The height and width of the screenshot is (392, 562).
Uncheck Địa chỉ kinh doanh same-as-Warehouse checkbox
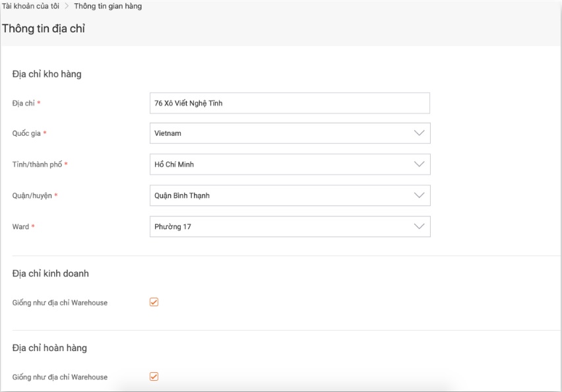point(154,302)
